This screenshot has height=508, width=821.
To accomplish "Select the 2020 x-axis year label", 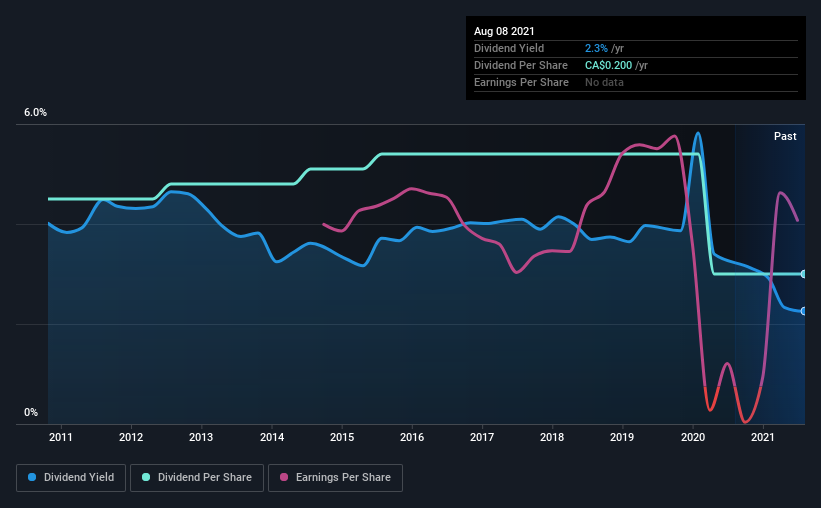I will point(693,437).
